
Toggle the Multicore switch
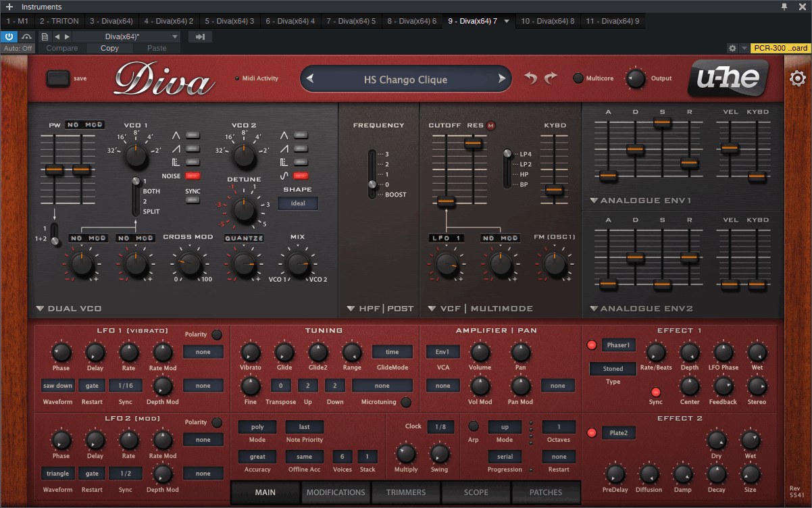pyautogui.click(x=578, y=78)
